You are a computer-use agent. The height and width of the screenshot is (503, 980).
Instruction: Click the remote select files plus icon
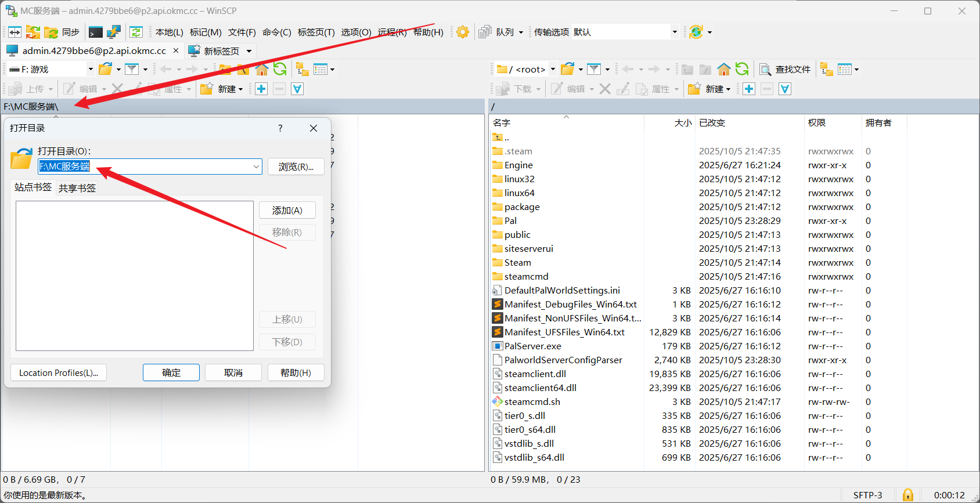click(x=749, y=89)
